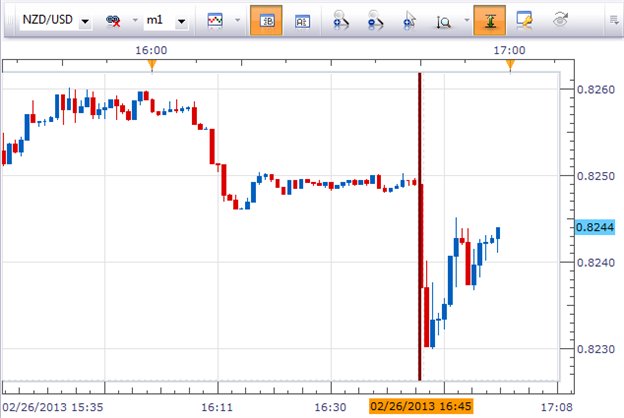Click the chart type candlestick icon
Screen dimensions: 624x418
tap(215, 20)
